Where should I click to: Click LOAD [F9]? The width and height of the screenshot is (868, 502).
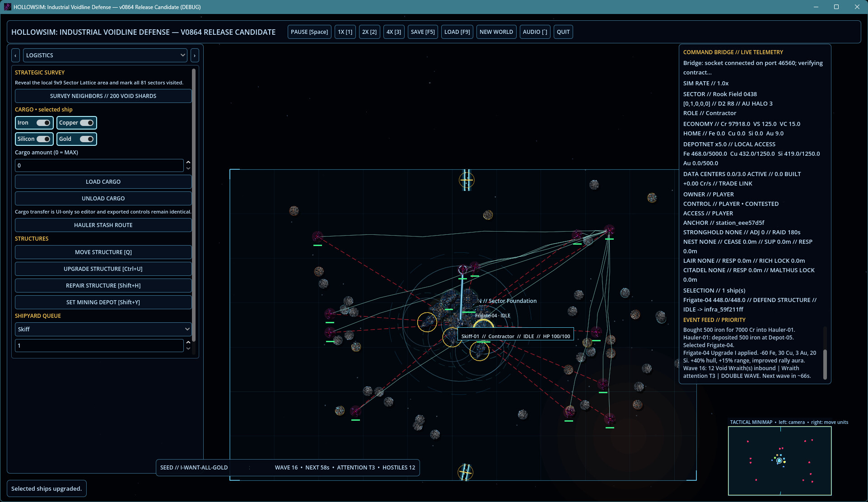[x=457, y=32]
